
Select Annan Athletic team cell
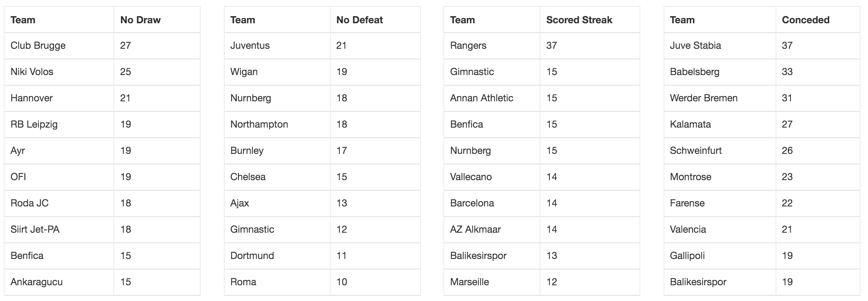click(x=491, y=98)
